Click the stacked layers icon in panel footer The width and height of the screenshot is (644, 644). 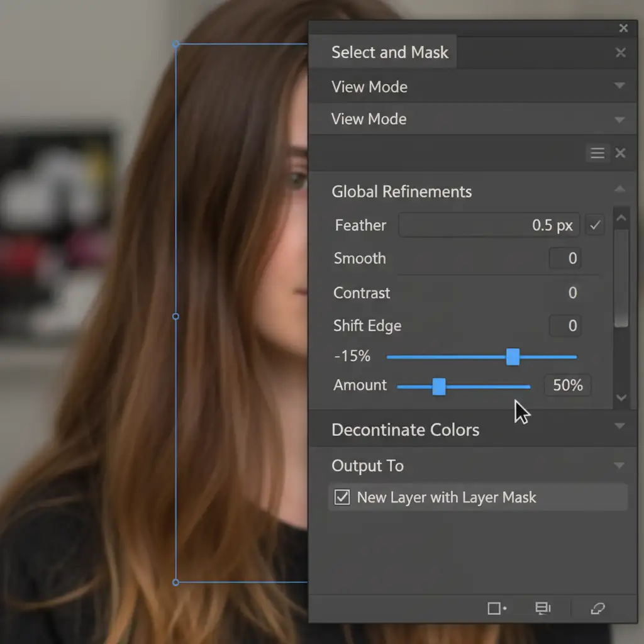point(542,608)
